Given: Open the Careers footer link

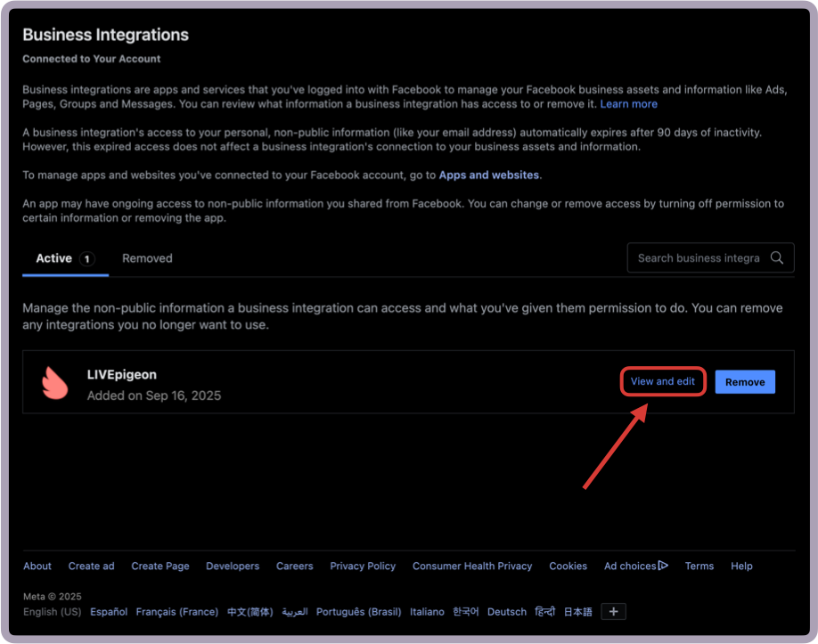Looking at the screenshot, I should [294, 566].
